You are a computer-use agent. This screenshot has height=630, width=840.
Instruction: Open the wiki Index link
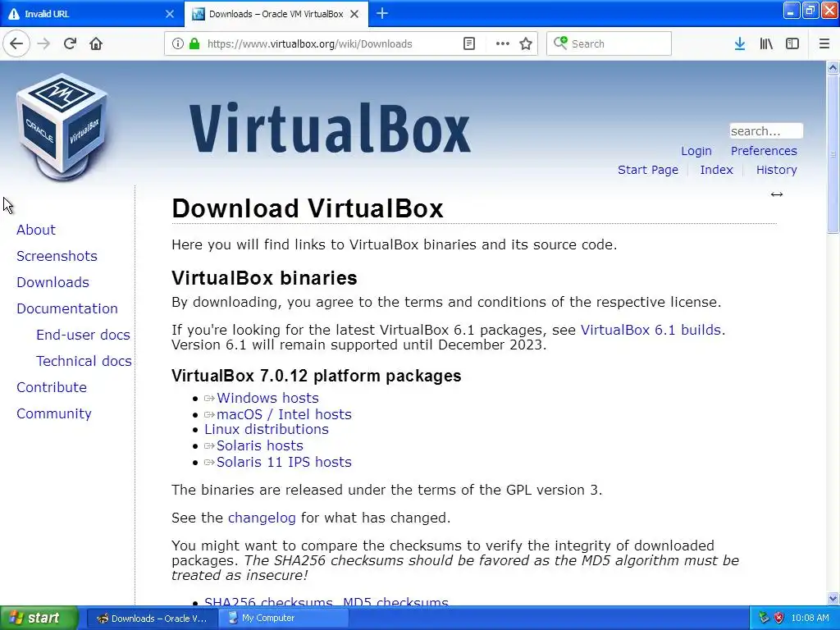(716, 170)
